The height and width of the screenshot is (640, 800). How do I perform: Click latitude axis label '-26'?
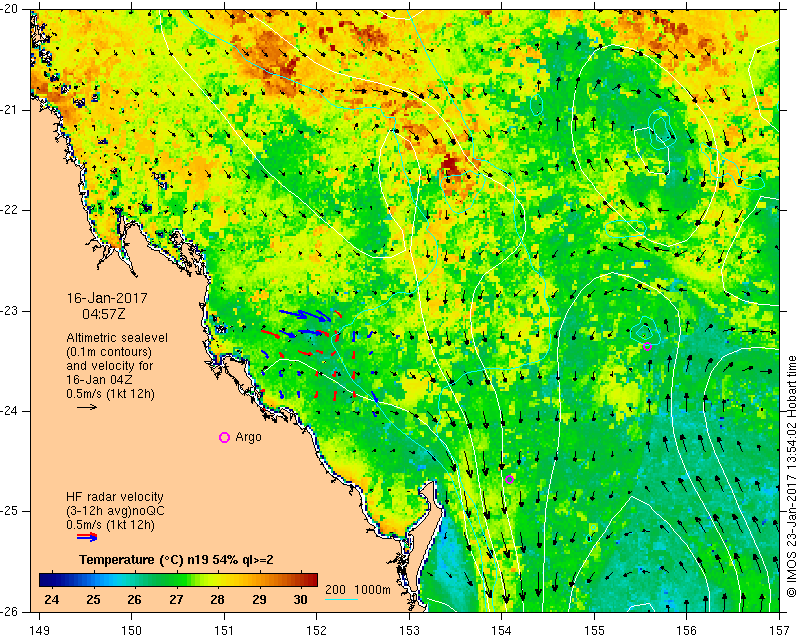point(10,611)
